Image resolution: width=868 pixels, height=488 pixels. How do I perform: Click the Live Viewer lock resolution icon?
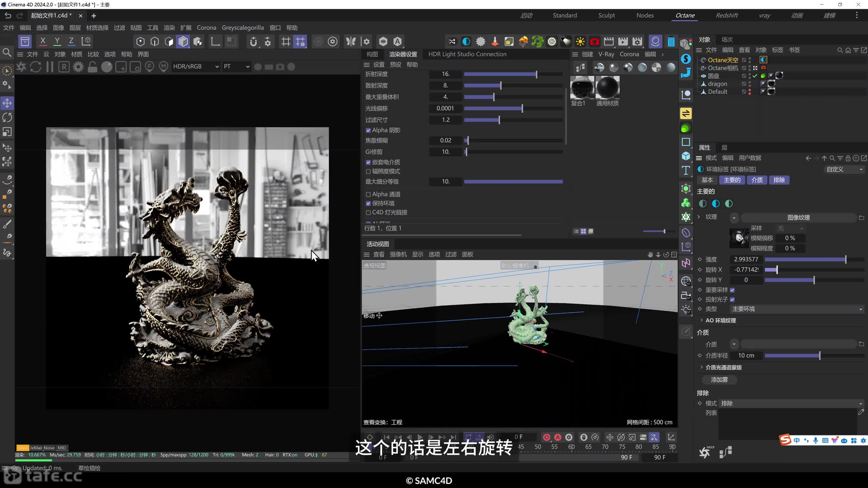tap(93, 67)
